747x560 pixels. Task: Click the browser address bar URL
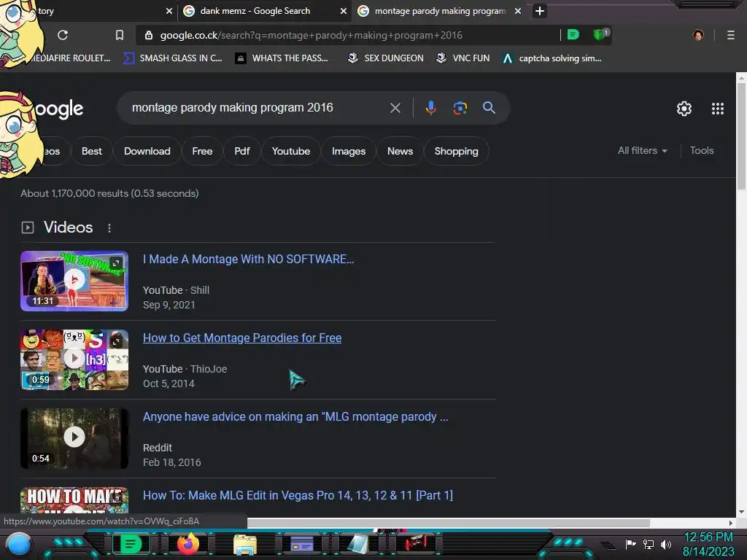point(311,35)
